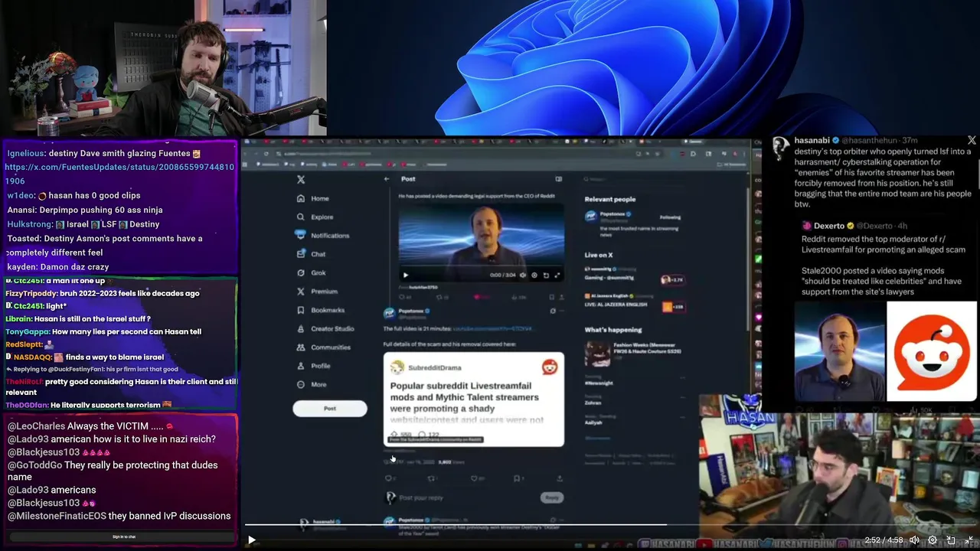
Task: Open Home in the X sidebar
Action: pos(313,198)
